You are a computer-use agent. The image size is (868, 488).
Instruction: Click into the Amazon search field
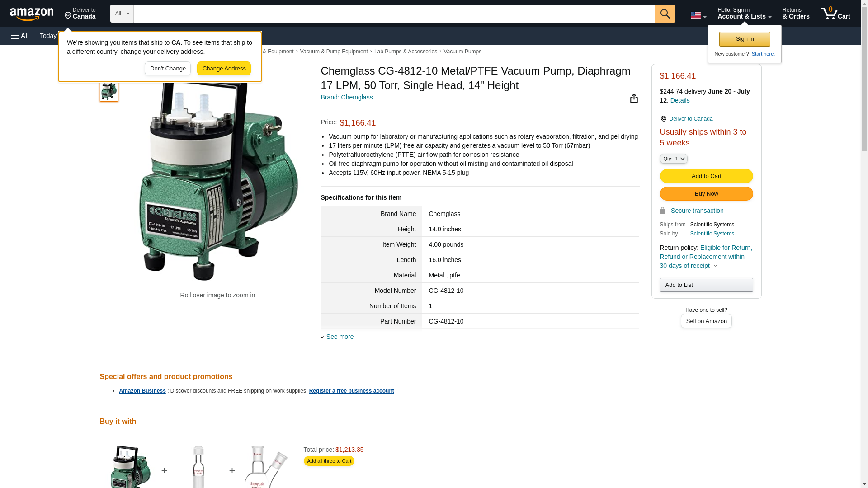(393, 14)
